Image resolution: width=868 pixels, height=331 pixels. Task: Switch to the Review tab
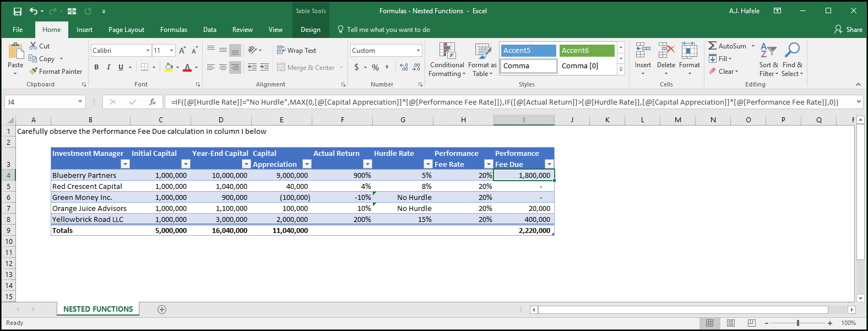(242, 30)
